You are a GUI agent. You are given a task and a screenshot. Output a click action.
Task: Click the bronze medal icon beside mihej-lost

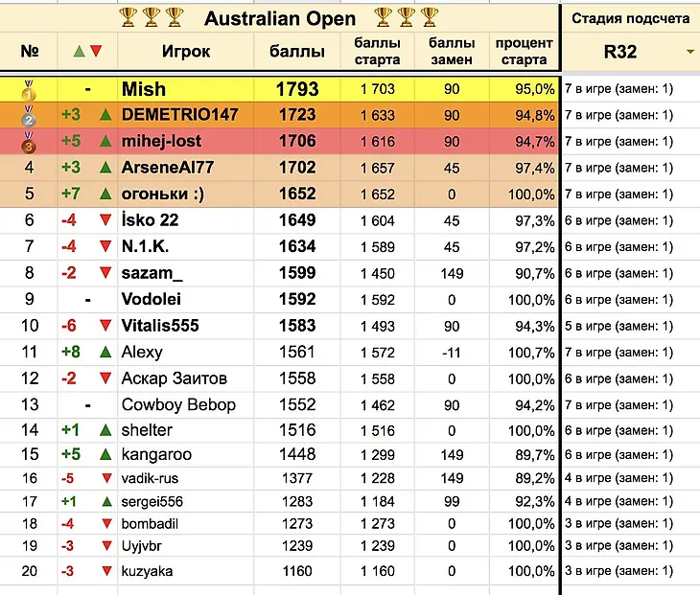(29, 142)
